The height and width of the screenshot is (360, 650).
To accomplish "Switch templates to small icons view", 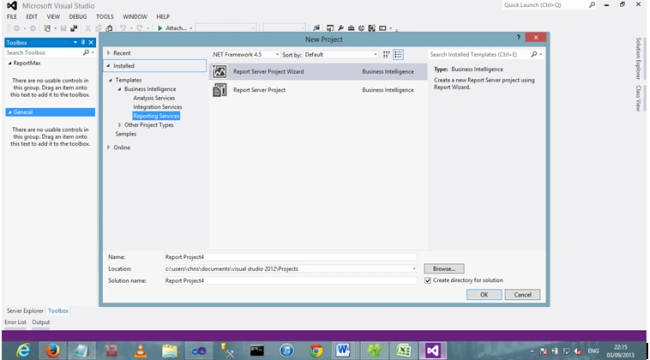I will 386,54.
